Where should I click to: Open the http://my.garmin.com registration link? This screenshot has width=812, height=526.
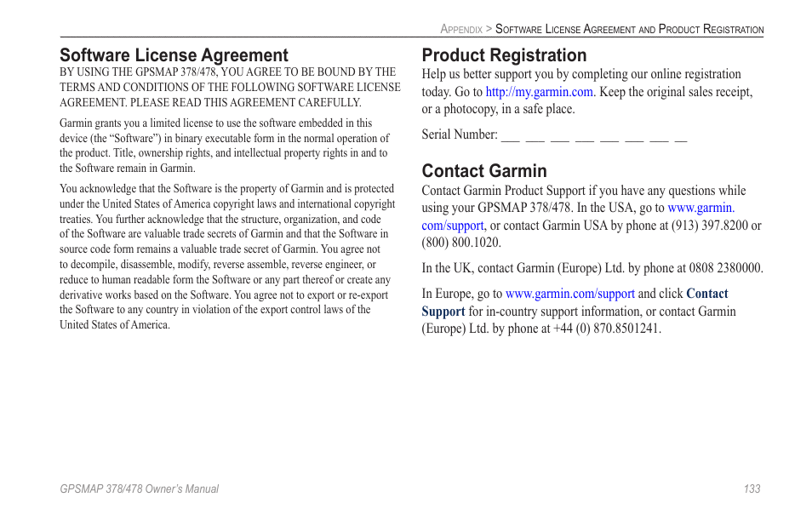(x=539, y=92)
